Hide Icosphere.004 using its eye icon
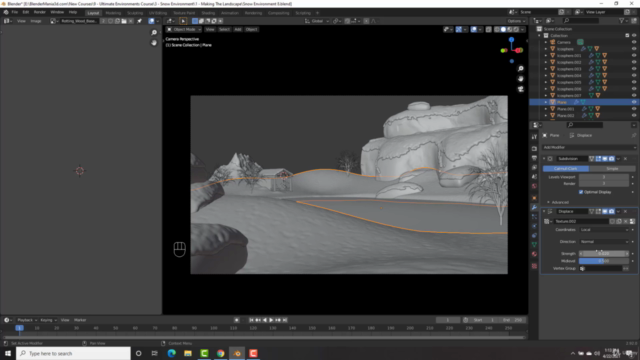The width and height of the screenshot is (640, 360). click(x=634, y=75)
